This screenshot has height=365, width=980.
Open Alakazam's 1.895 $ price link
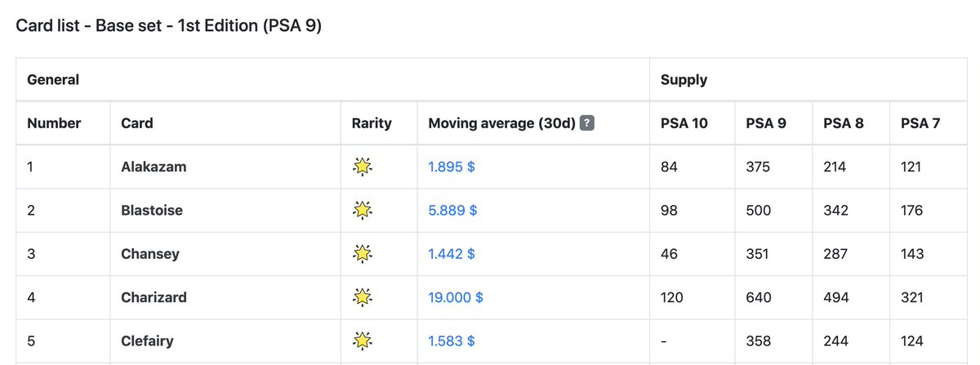point(452,167)
